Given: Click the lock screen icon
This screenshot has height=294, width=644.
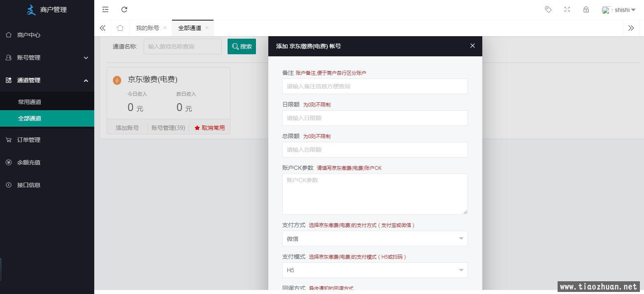Looking at the screenshot, I should pyautogui.click(x=586, y=9).
